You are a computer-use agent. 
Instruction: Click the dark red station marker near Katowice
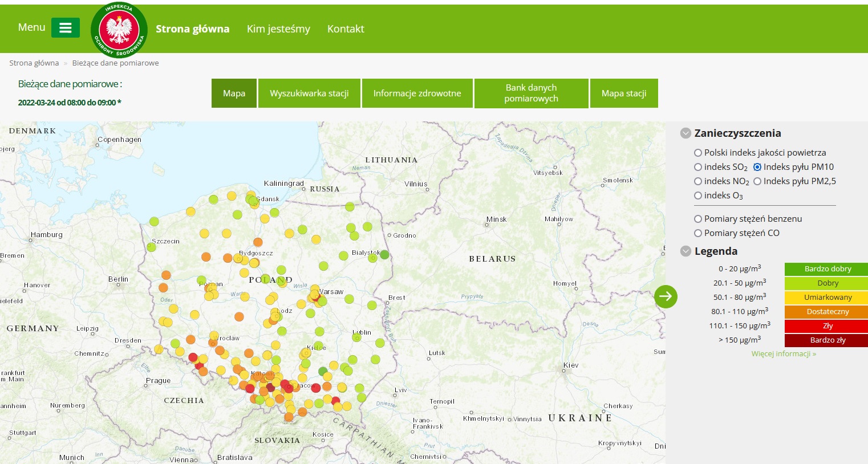point(270,388)
